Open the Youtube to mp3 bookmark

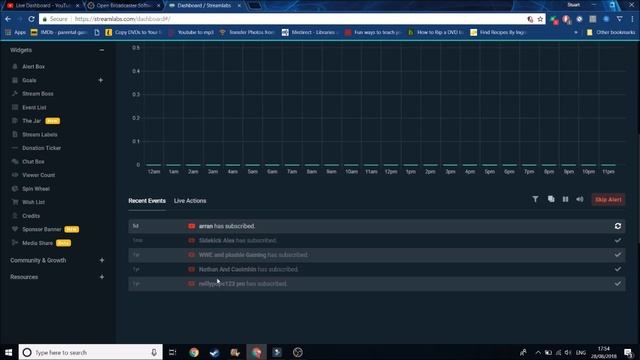[191, 32]
